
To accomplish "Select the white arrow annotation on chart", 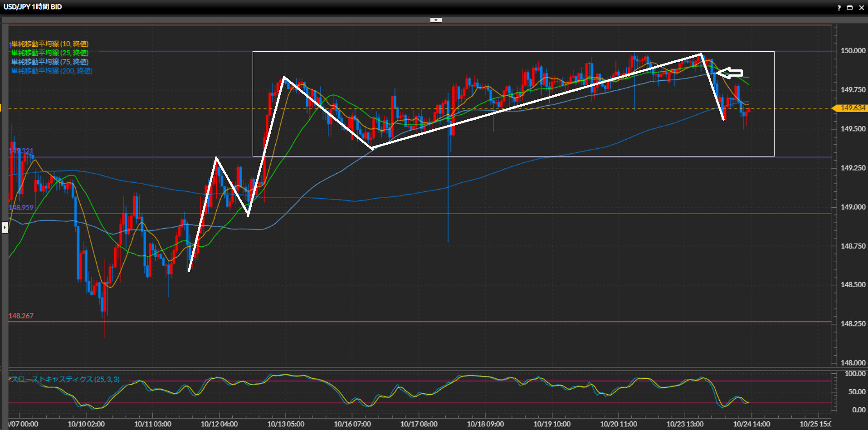I will [x=730, y=73].
